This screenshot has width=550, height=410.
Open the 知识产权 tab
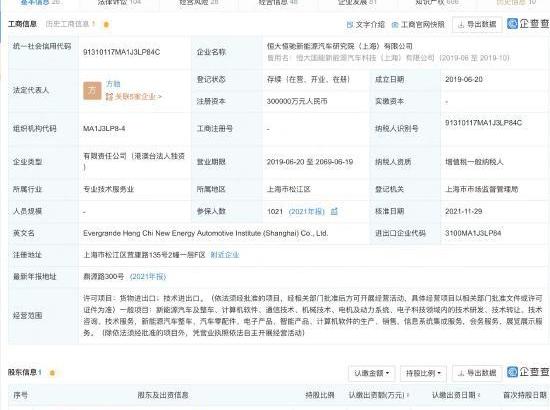click(x=437, y=2)
